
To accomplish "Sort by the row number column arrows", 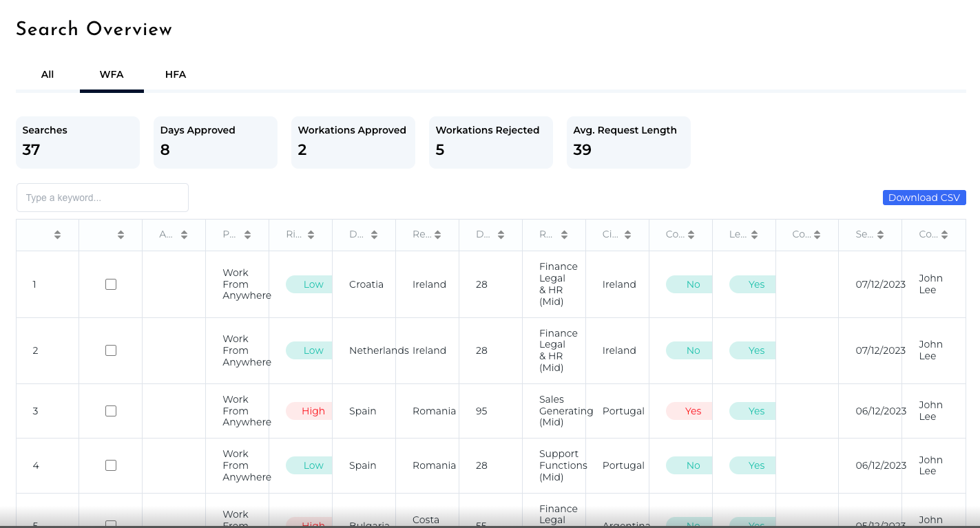I will 57,235.
